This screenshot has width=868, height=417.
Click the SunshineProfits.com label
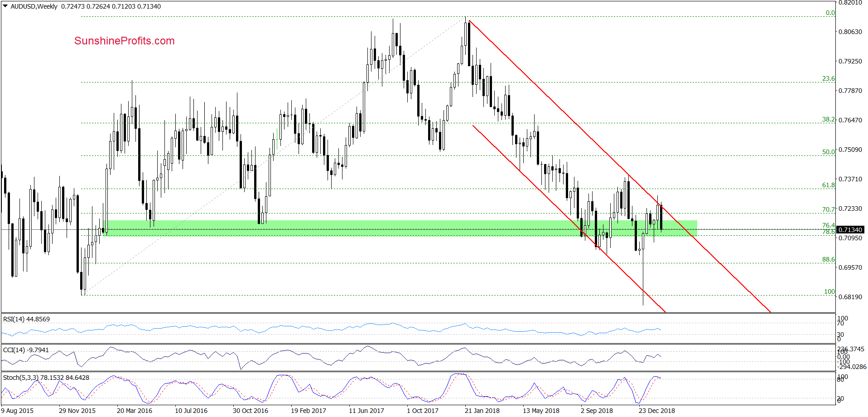125,41
